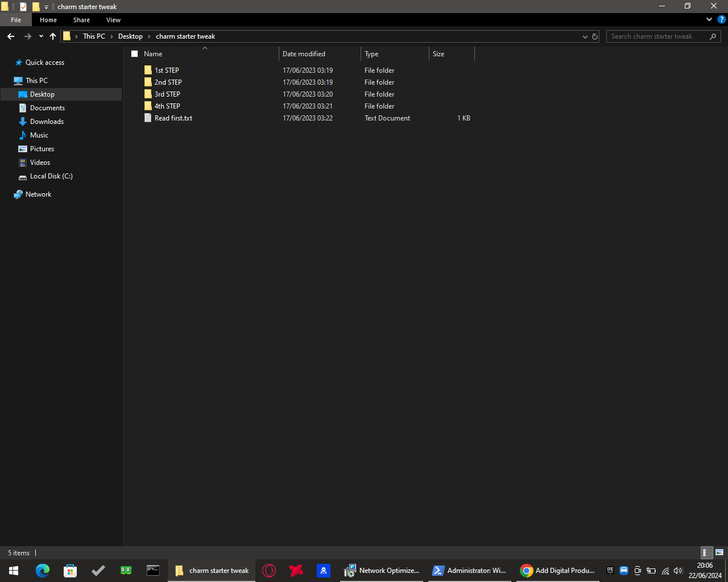Click the New folder quick access icon
Viewport: 728px width, 582px height.
click(x=36, y=7)
